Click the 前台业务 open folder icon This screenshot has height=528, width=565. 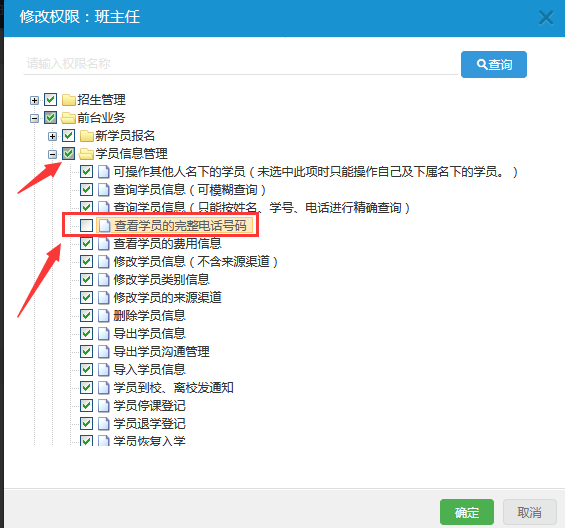pos(68,118)
